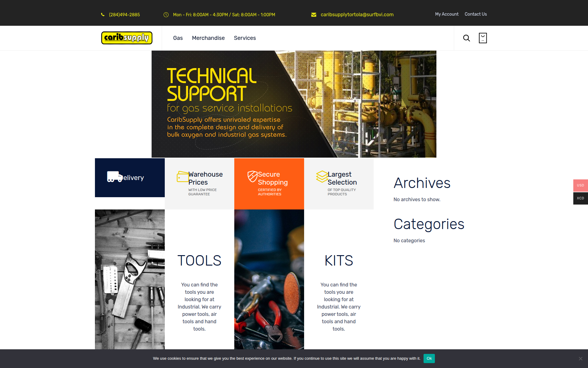Click the clock icon beside business hours
This screenshot has width=588, height=368.
(166, 15)
